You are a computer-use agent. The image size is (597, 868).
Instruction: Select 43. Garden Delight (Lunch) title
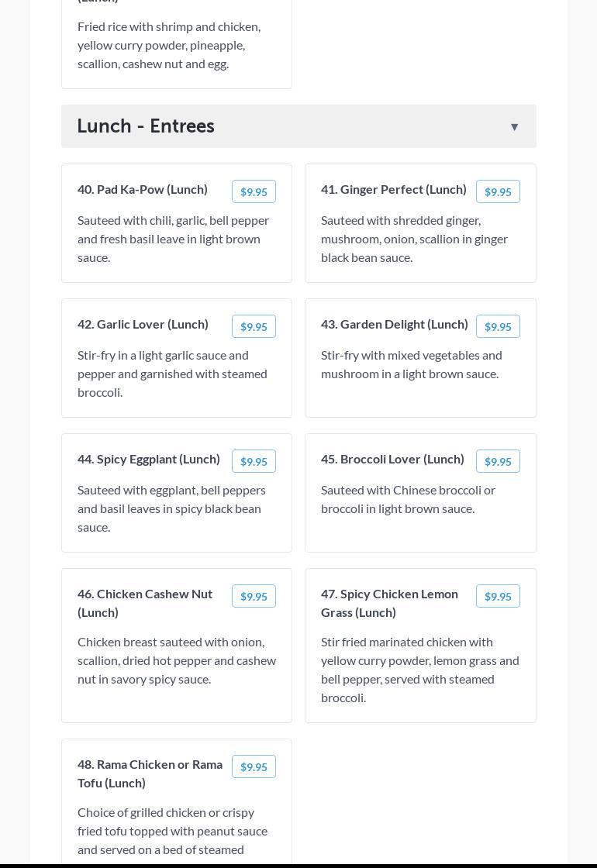(x=395, y=324)
